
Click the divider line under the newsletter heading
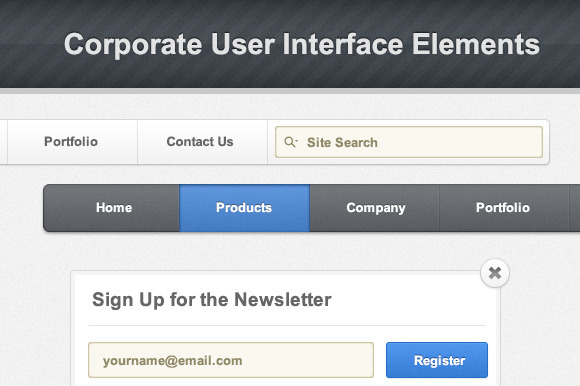[287, 325]
